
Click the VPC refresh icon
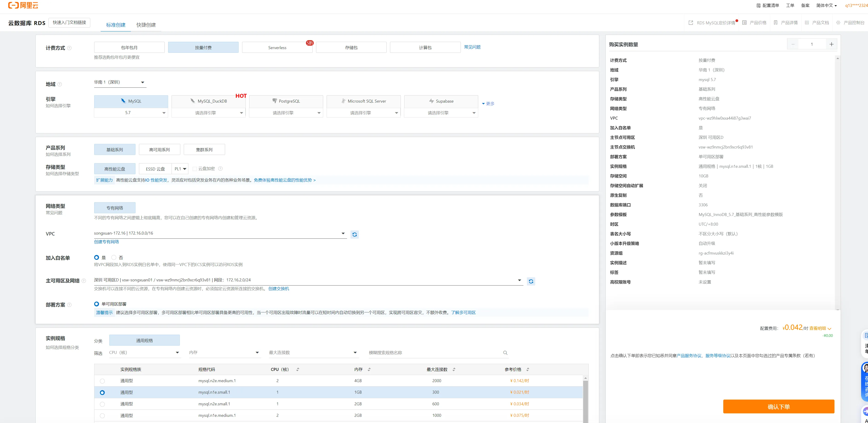354,234
